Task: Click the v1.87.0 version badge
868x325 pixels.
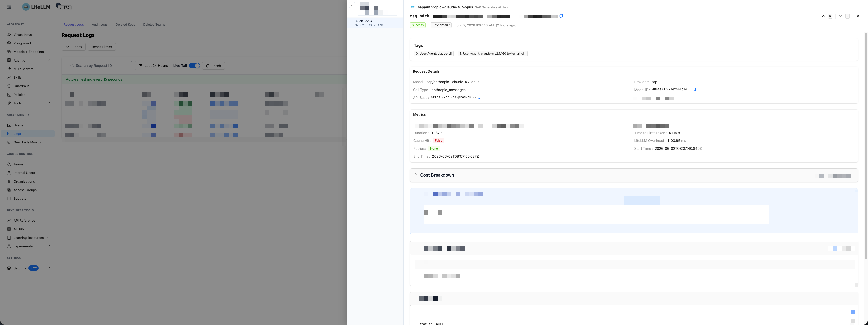Action: tap(64, 7)
